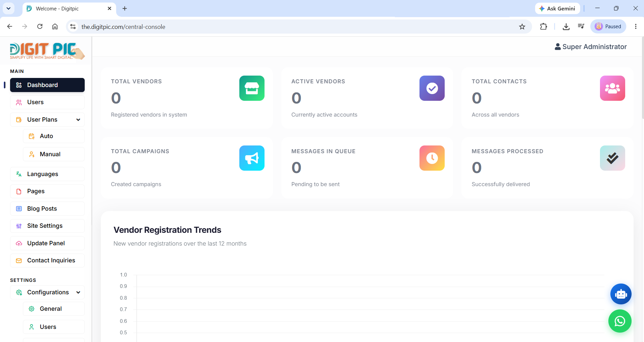View site information icon in address bar
The height and width of the screenshot is (342, 644).
73,27
